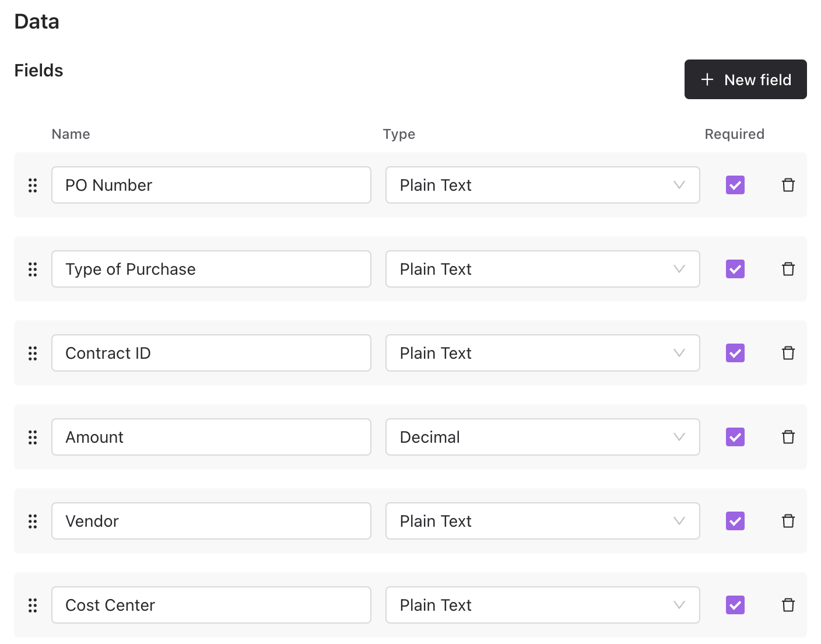The width and height of the screenshot is (821, 644).
Task: Toggle the Required checkbox for Contract ID
Action: click(735, 353)
